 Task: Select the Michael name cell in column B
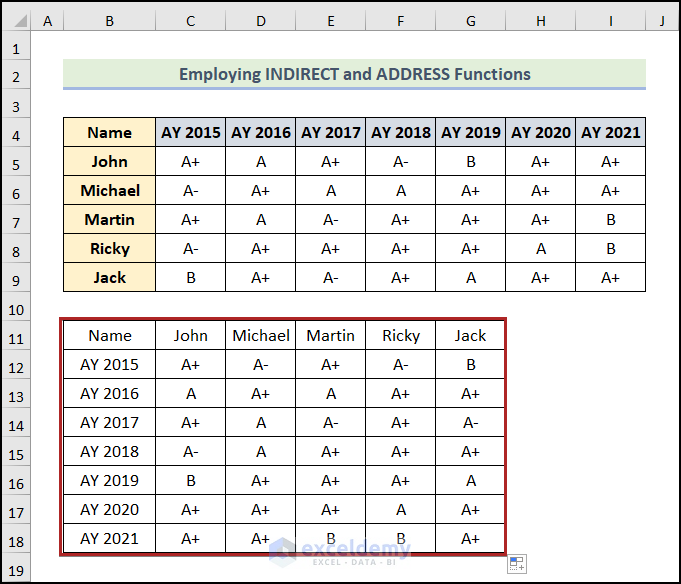coord(109,190)
